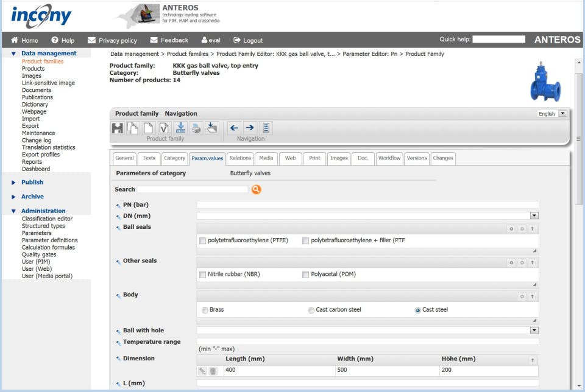Click the wrench icon beside PN (bar)

(118, 205)
